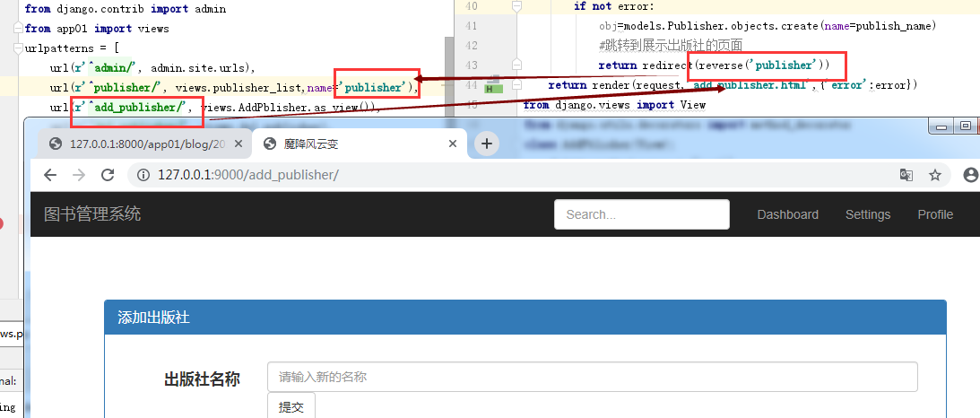This screenshot has height=418, width=980.
Task: Click 'views.publisher_list' in the urls code
Action: pyautogui.click(x=238, y=88)
